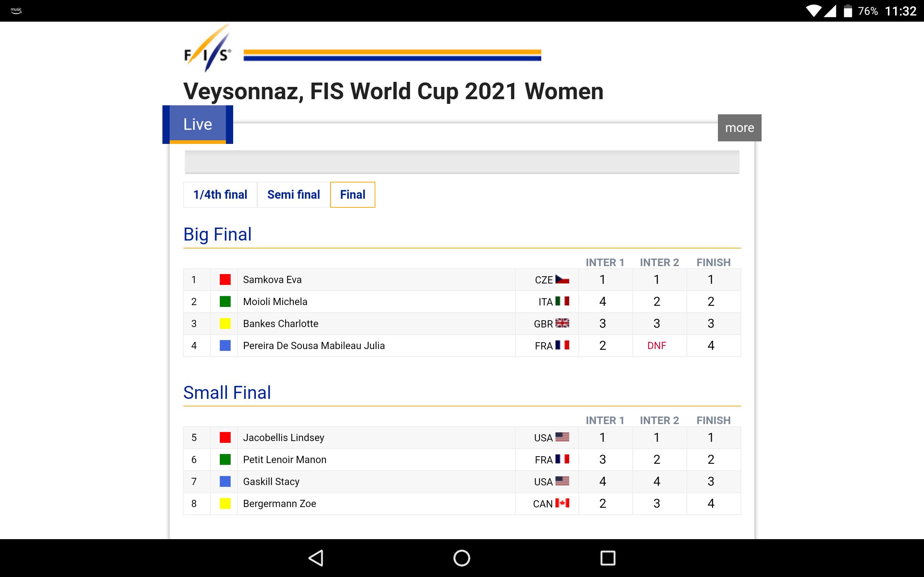Tap the Czech flag beside Samkova Eva
924x577 pixels.
point(562,279)
